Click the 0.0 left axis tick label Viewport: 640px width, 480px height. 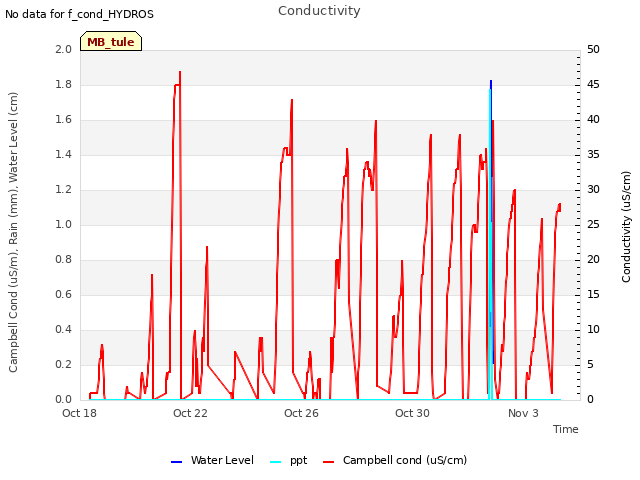click(63, 399)
